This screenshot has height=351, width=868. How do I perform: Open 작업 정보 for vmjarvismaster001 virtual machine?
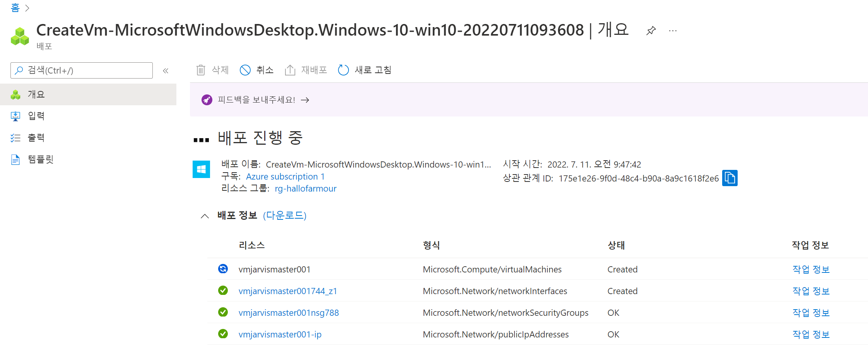pos(811,269)
